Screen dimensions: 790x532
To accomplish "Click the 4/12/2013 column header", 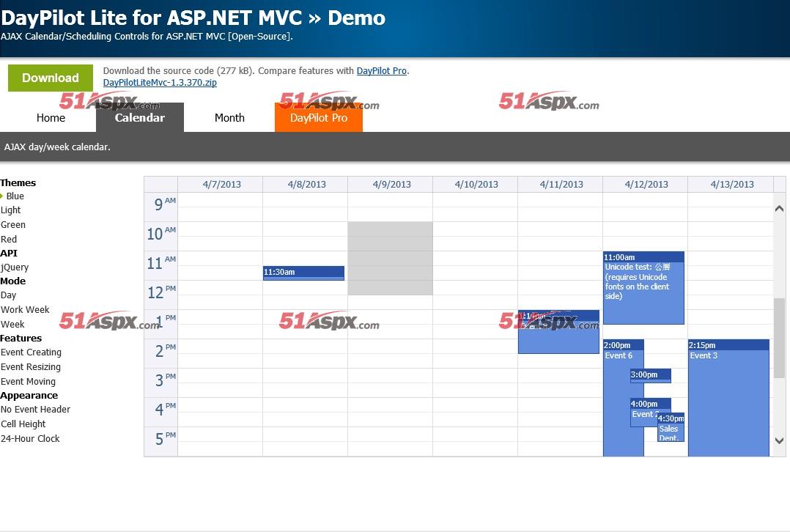I will click(x=646, y=185).
